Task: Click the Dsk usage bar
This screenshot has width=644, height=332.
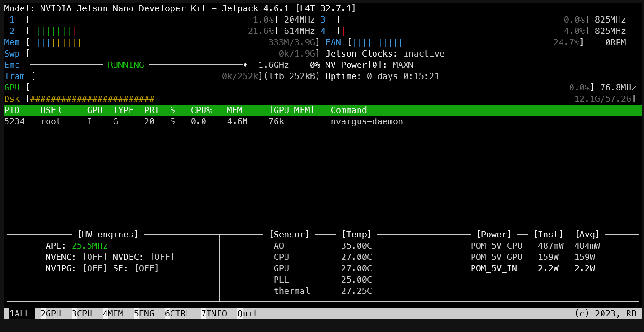Action: tap(332, 99)
